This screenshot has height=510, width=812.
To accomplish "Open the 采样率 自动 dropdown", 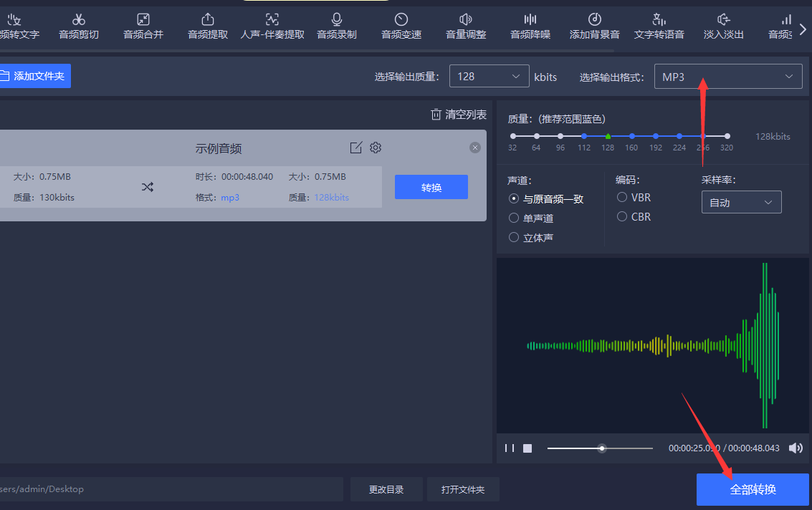I will pos(742,203).
